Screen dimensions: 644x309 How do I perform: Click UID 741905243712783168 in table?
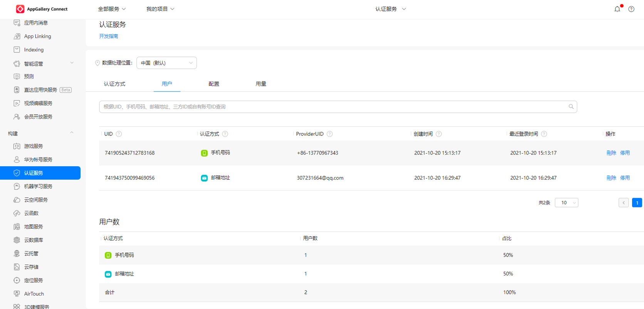coord(129,153)
